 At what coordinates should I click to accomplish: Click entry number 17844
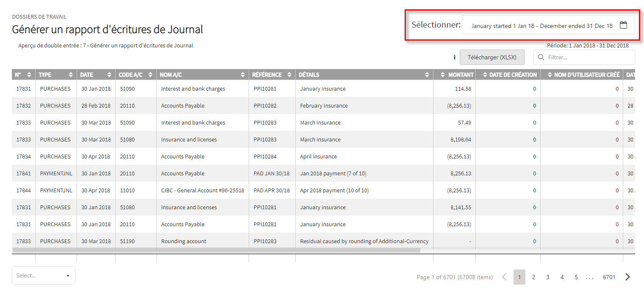coord(23,190)
